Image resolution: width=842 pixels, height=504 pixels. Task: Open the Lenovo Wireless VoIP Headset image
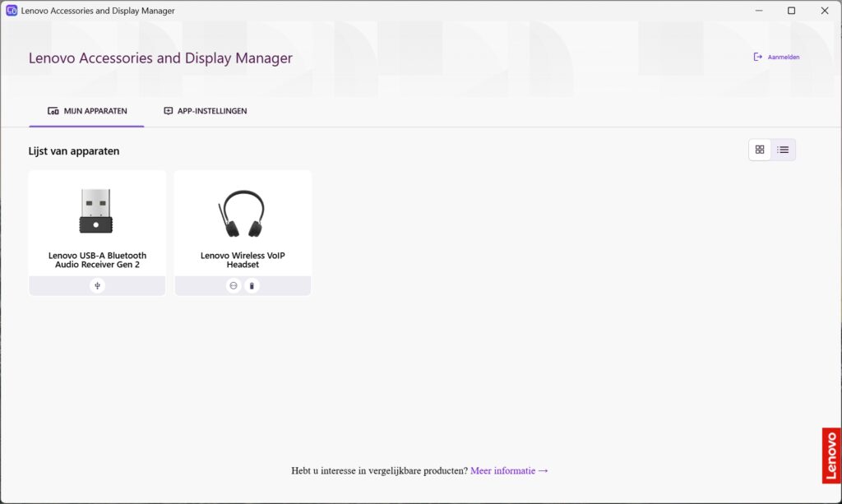tap(242, 214)
